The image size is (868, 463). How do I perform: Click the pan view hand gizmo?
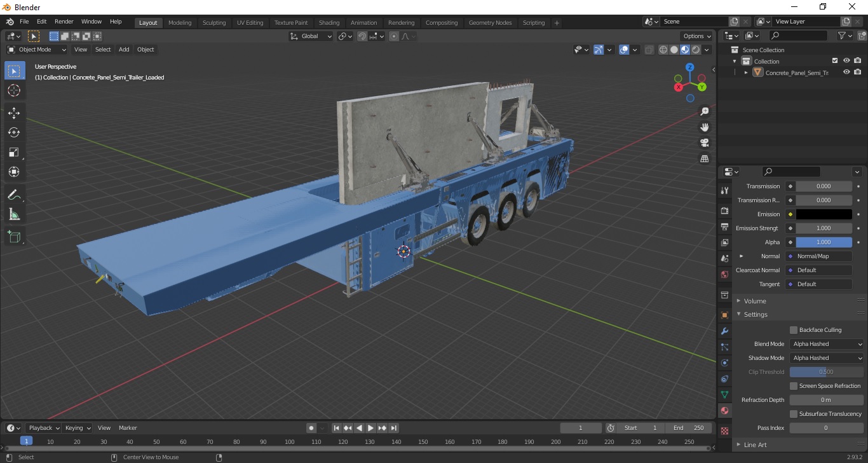(704, 127)
